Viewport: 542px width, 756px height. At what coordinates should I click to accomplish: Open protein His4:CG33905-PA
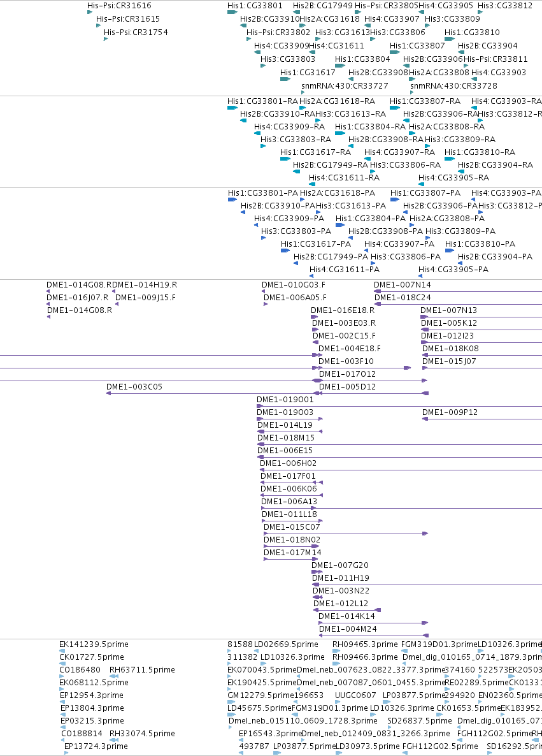(x=453, y=270)
